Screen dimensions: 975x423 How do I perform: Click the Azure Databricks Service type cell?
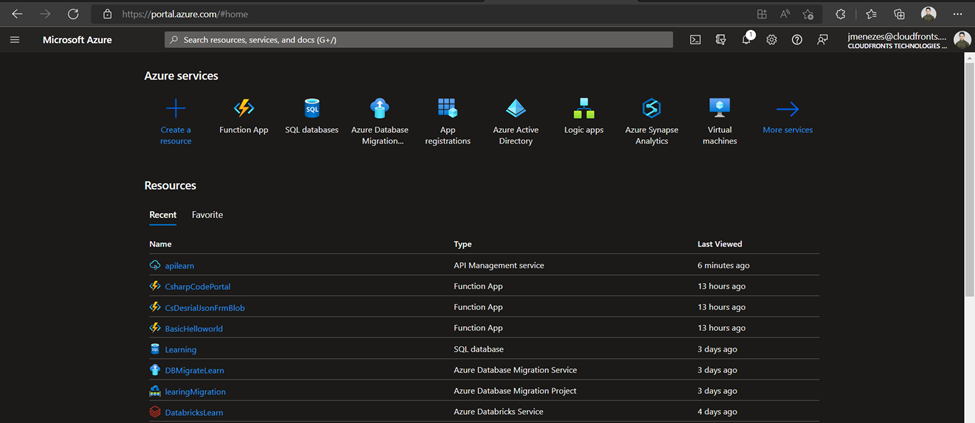[x=498, y=412]
